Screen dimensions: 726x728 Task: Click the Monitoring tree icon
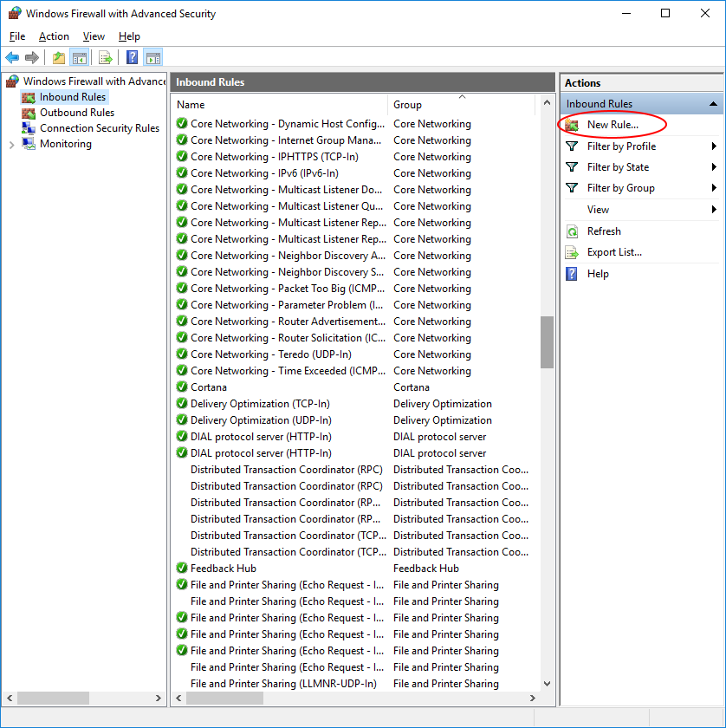29,144
